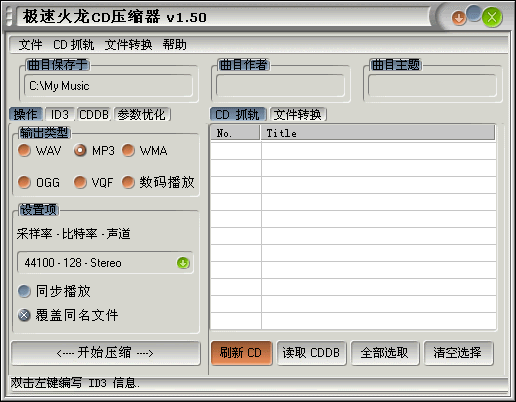Click the orange down-arrow icon in title bar

pyautogui.click(x=459, y=18)
